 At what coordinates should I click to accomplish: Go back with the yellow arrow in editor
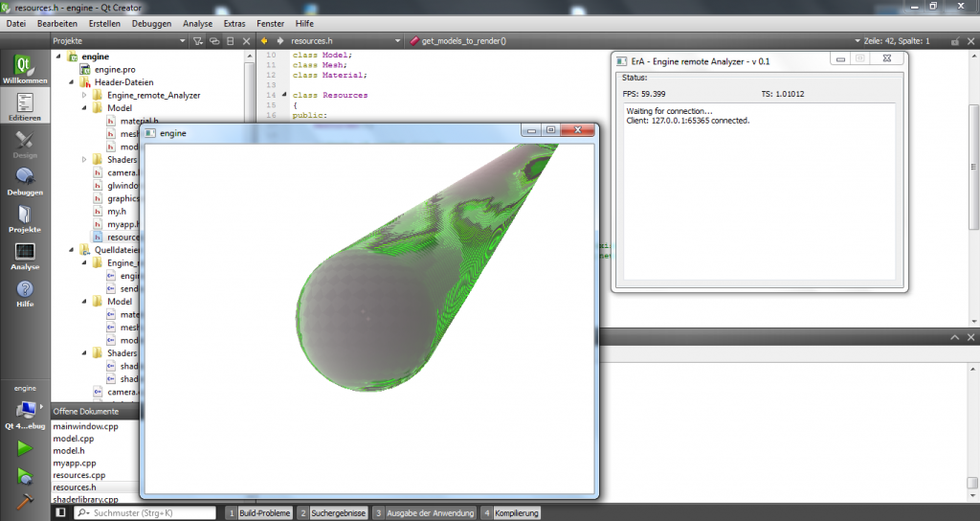(x=264, y=40)
